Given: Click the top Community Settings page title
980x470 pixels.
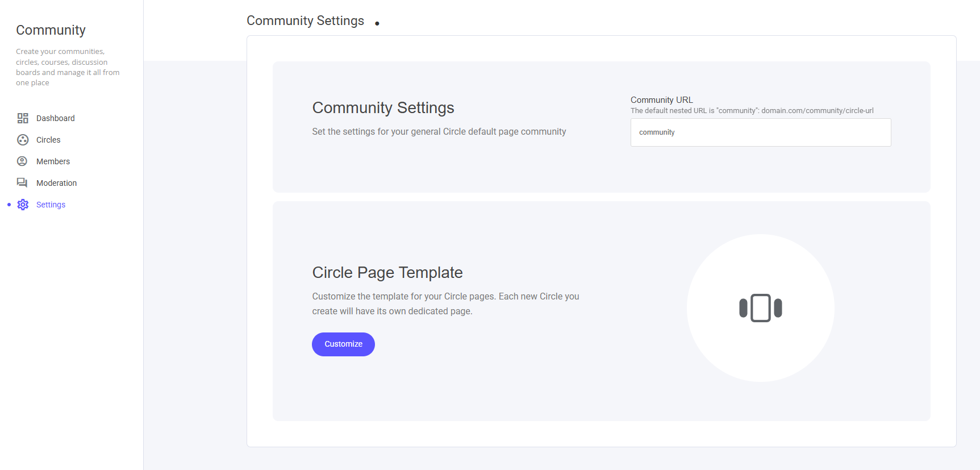Looking at the screenshot, I should (305, 21).
